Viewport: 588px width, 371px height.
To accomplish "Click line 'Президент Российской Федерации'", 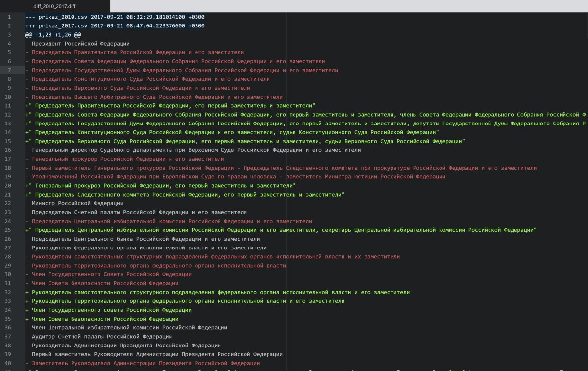I will pos(80,44).
